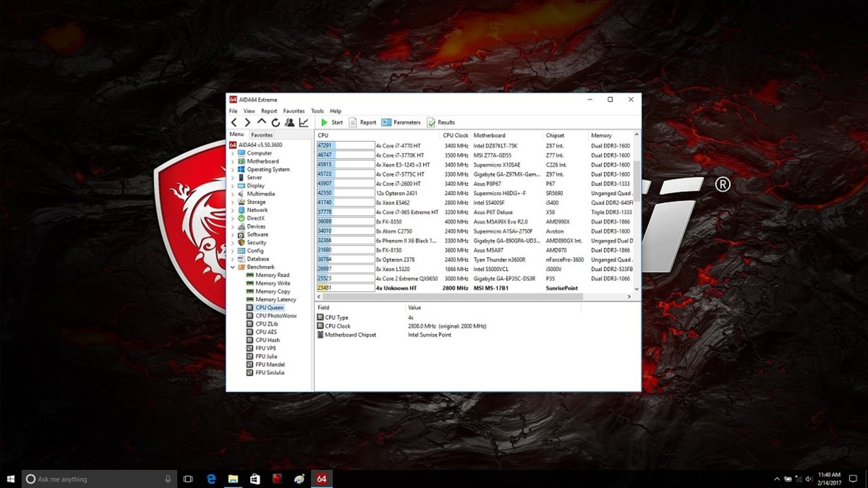
Task: Open the Help menu
Action: (335, 111)
